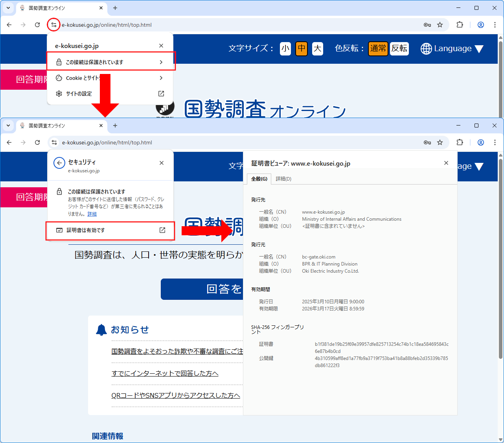Open the すでにインターネットで回答した方へ link
Viewport: 504px width, 443px height.
coord(165,373)
